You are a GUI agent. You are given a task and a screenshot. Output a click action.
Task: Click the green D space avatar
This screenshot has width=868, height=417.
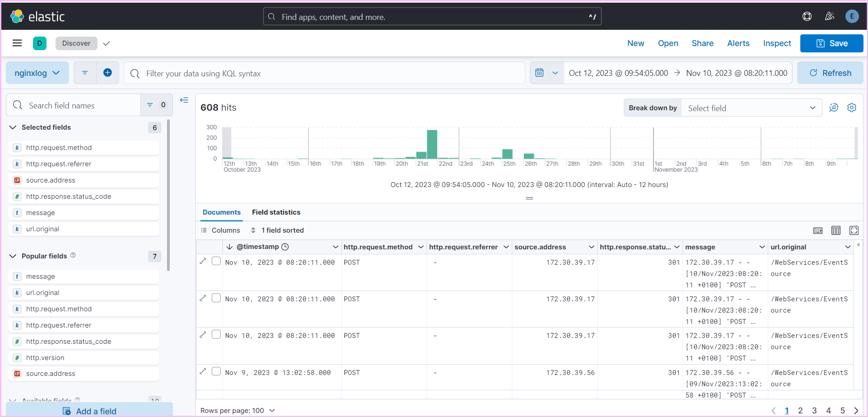coord(40,43)
